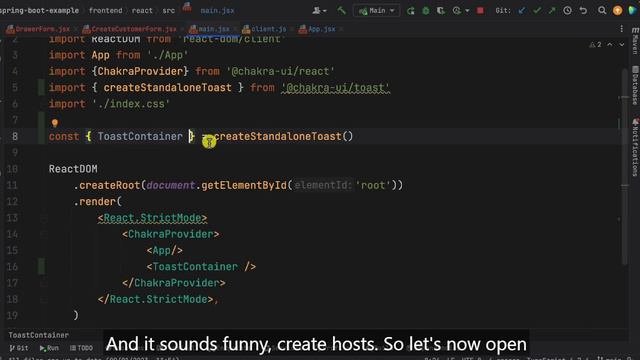Click the './index.css' import string
Viewport: 640px width, 360px height.
131,104
